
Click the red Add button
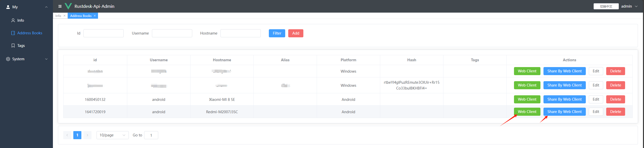296,33
